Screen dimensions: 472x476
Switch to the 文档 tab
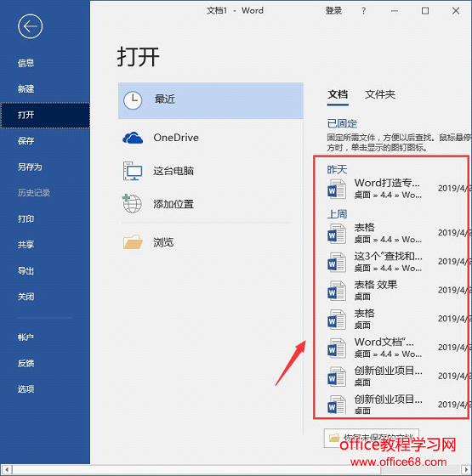pyautogui.click(x=338, y=94)
